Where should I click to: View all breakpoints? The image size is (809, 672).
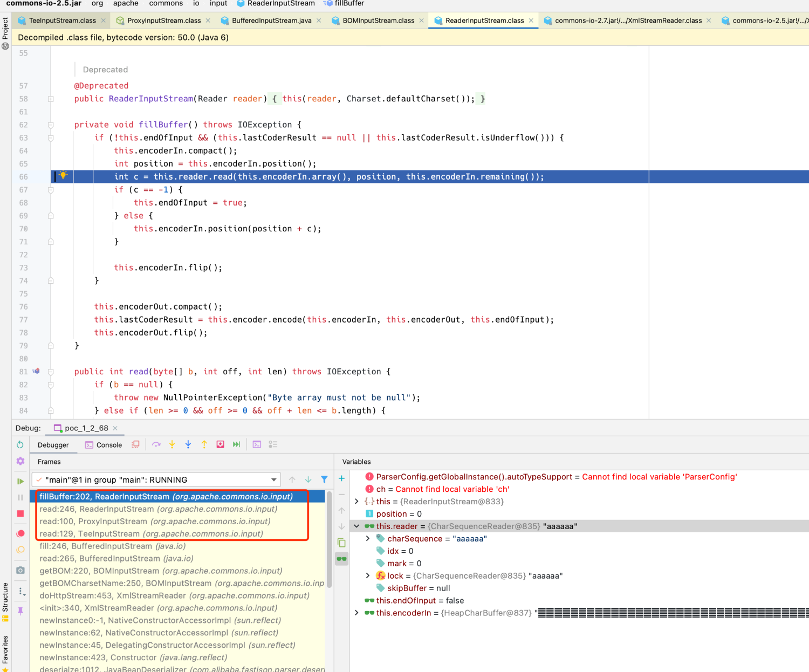pyautogui.click(x=20, y=533)
